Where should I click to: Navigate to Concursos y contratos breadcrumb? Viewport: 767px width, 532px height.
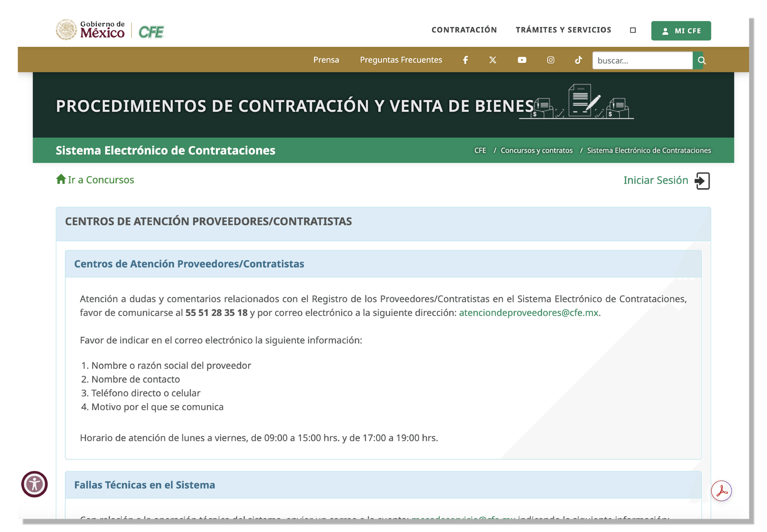click(536, 150)
